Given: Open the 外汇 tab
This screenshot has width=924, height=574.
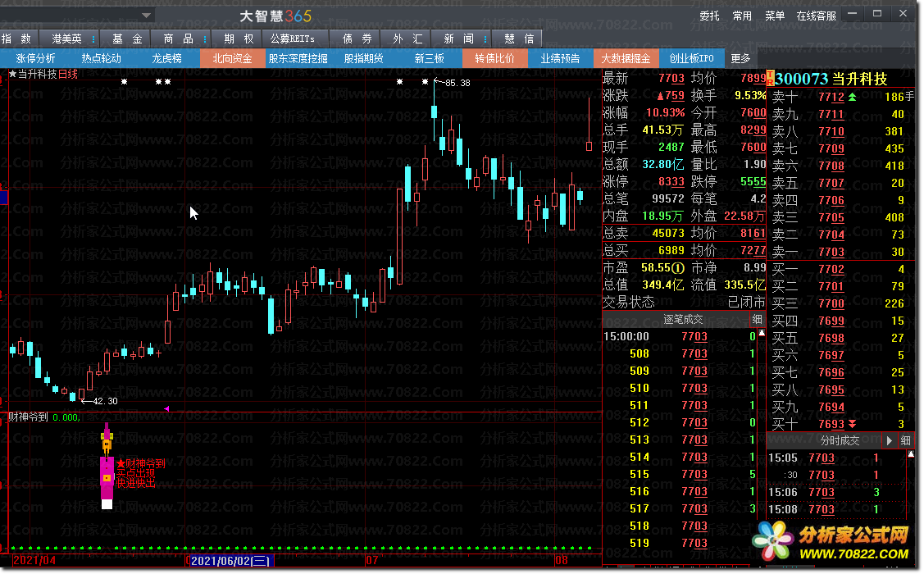Looking at the screenshot, I should (x=407, y=39).
